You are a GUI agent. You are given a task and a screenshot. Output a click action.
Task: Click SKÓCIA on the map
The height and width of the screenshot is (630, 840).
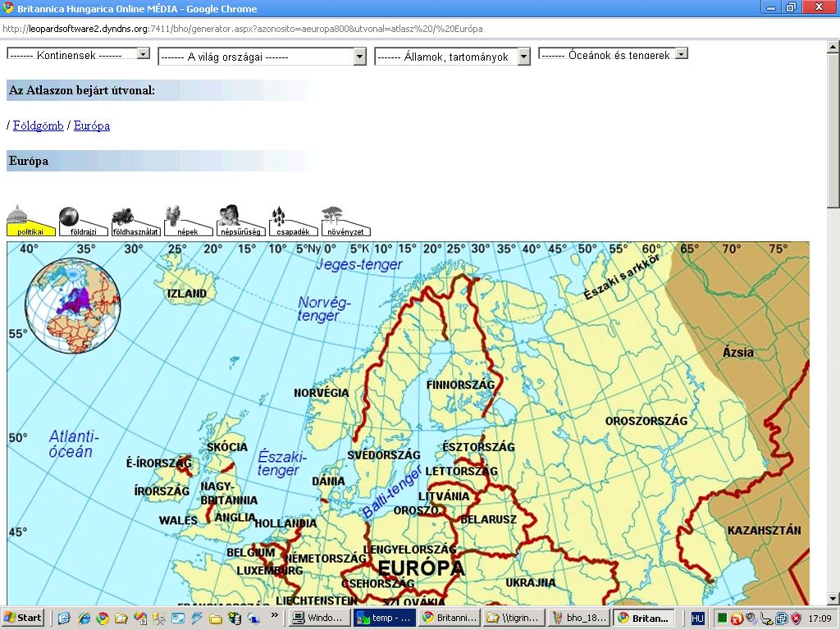point(227,447)
